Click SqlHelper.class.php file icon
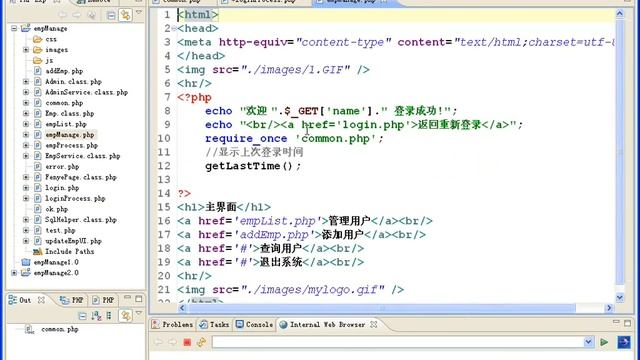 coord(38,220)
